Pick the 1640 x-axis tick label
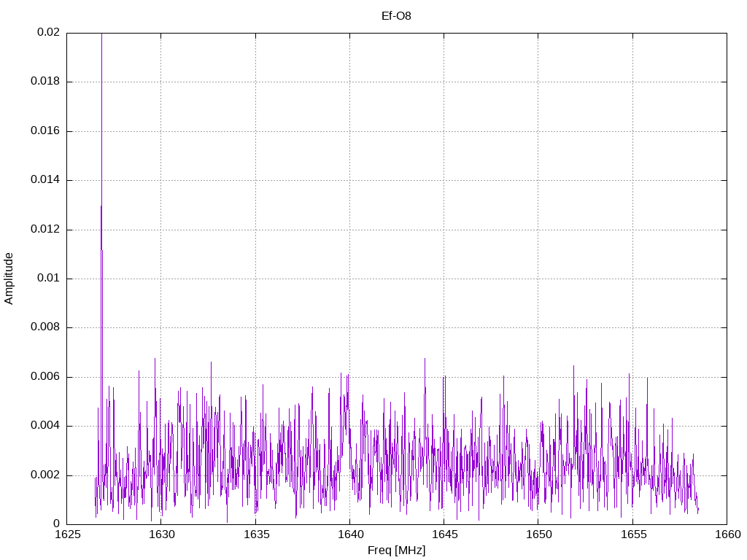 click(x=349, y=535)
